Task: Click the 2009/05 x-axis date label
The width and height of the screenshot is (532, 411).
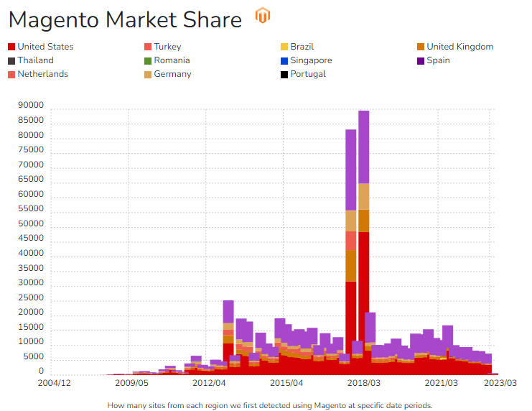Action: pyautogui.click(x=131, y=383)
